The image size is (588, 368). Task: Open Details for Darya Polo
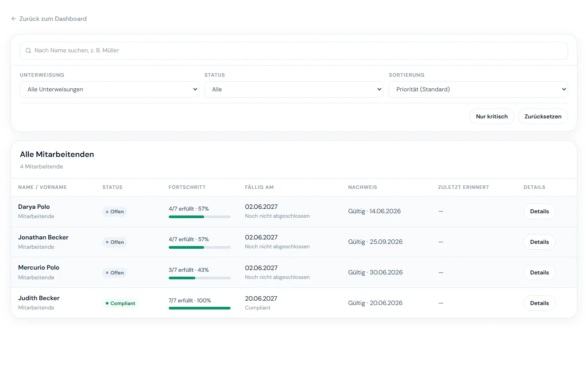pyautogui.click(x=539, y=211)
